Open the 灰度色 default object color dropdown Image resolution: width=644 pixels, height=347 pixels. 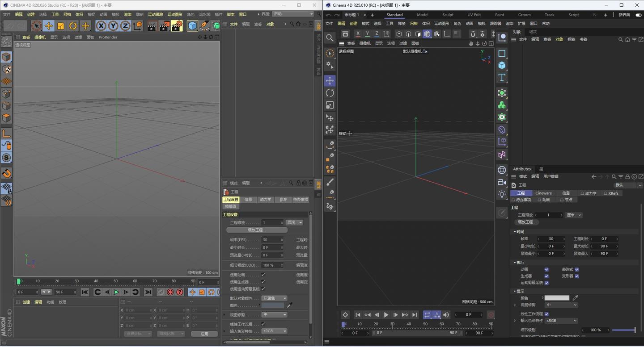(274, 298)
